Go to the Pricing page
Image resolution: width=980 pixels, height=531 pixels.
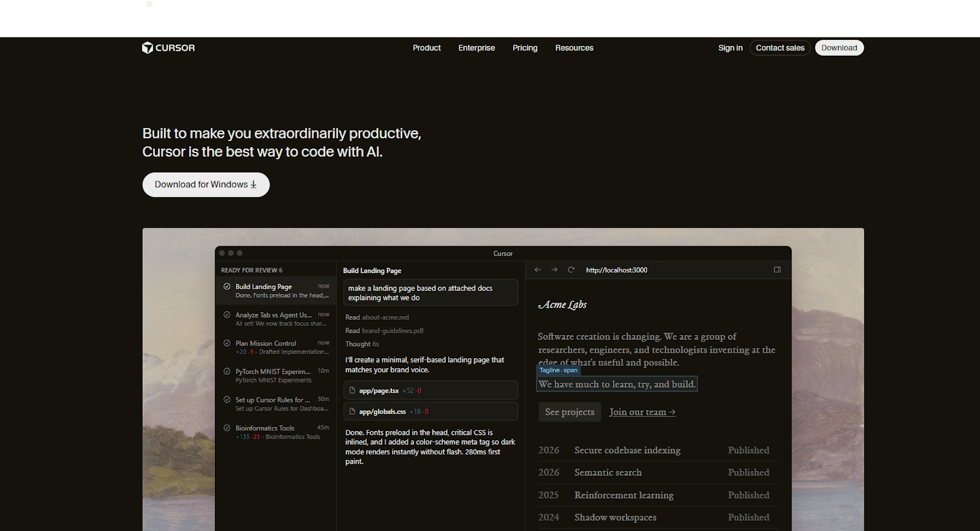click(525, 48)
